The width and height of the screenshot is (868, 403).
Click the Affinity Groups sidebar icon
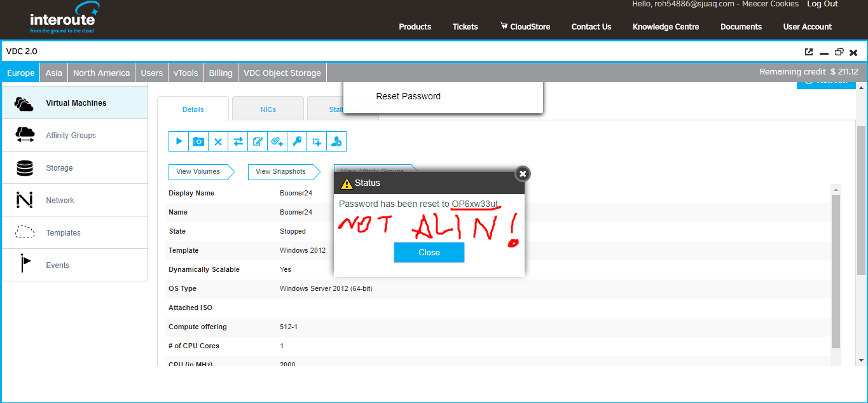[x=24, y=135]
